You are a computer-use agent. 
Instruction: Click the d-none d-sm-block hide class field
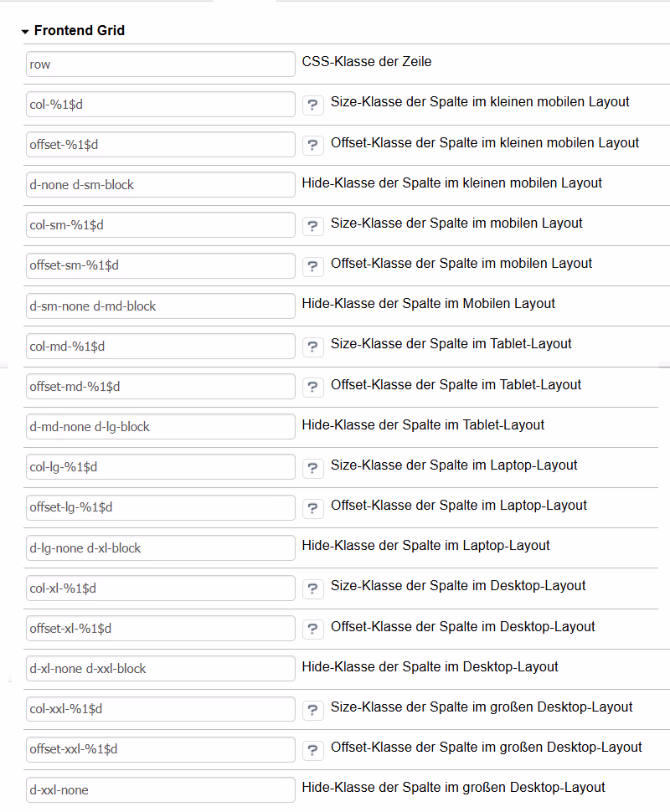tap(161, 185)
